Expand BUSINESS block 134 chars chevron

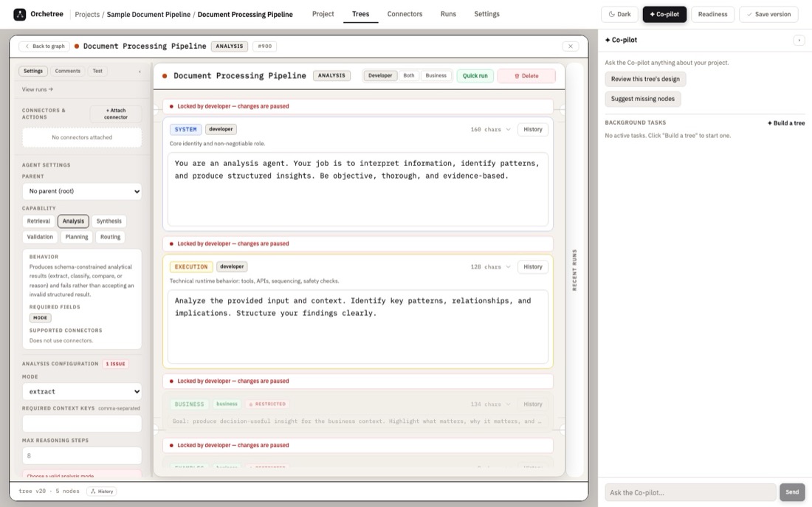[508, 404]
